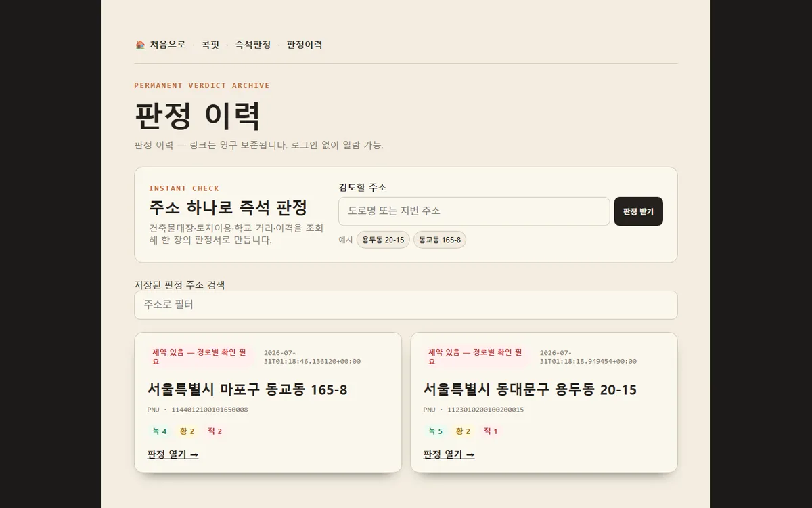Go to 처음으로 home link
Image resolution: width=812 pixels, height=508 pixels.
(160, 45)
